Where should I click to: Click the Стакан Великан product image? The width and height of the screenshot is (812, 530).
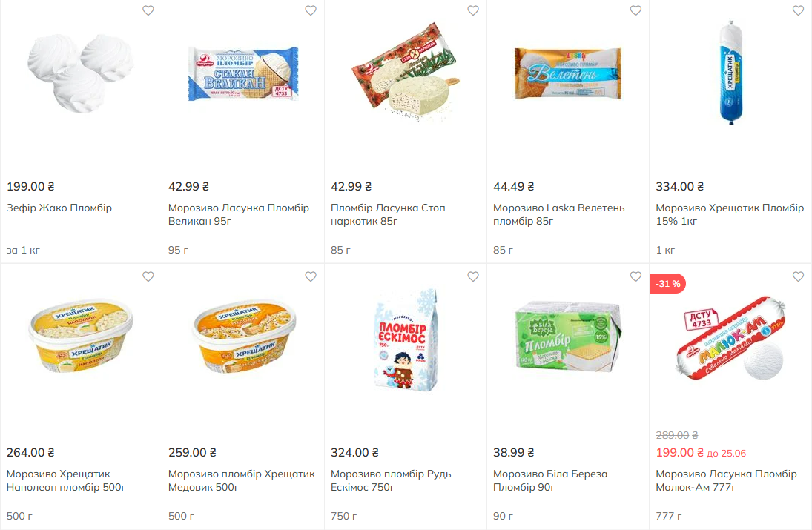point(242,74)
